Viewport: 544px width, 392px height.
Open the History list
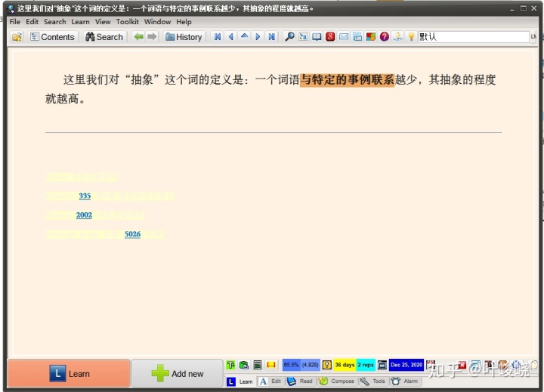[184, 37]
